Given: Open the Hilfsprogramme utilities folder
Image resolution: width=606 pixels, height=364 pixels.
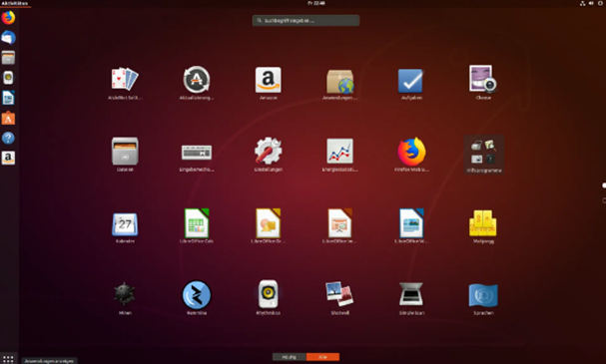Looking at the screenshot, I should point(484,155).
